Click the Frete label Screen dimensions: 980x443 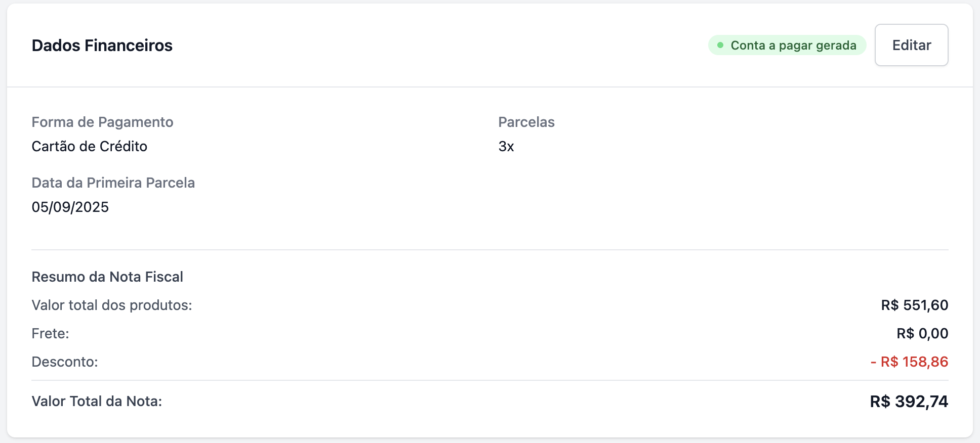(50, 333)
